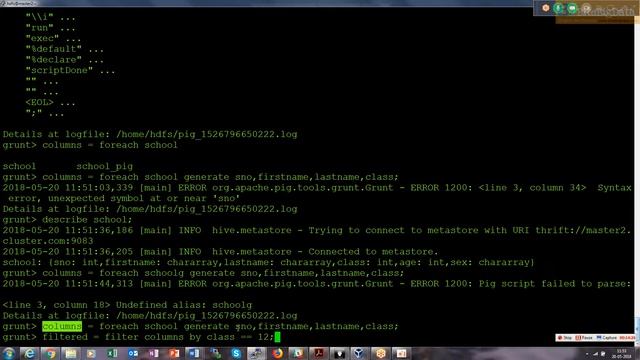Click the school schema line starting 'school: {sno: int'
The image size is (640, 360).
pos(268,262)
